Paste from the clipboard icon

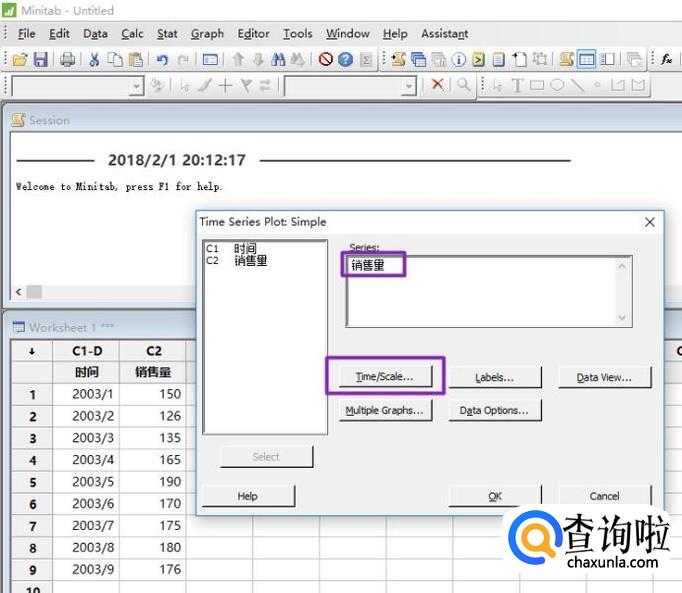click(x=136, y=59)
